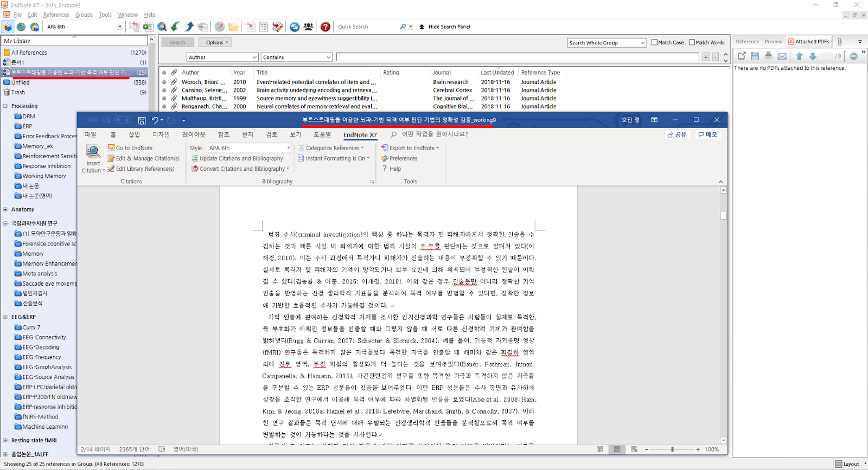This screenshot has height=470, width=868.
Task: Click the Save icon in Word title bar
Action: (x=142, y=120)
